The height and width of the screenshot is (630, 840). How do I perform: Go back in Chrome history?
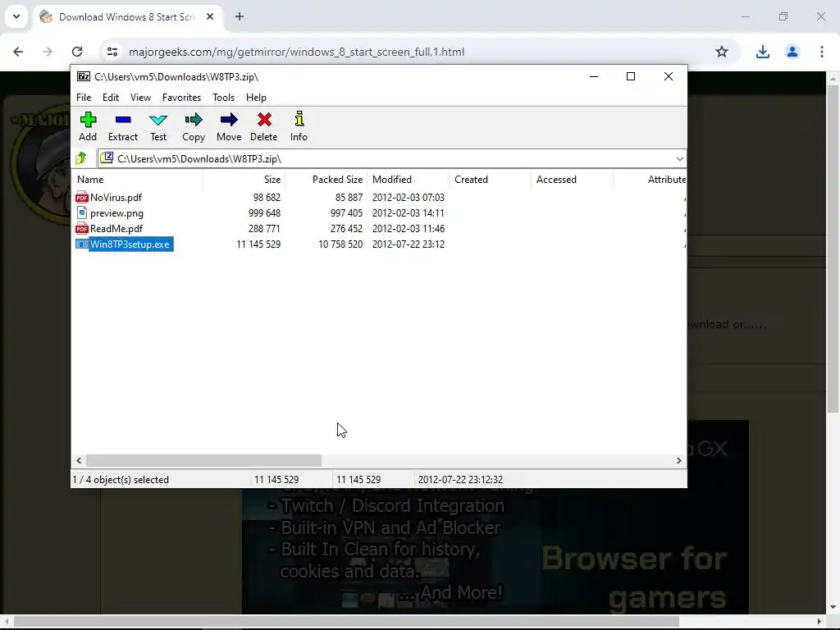pos(18,52)
